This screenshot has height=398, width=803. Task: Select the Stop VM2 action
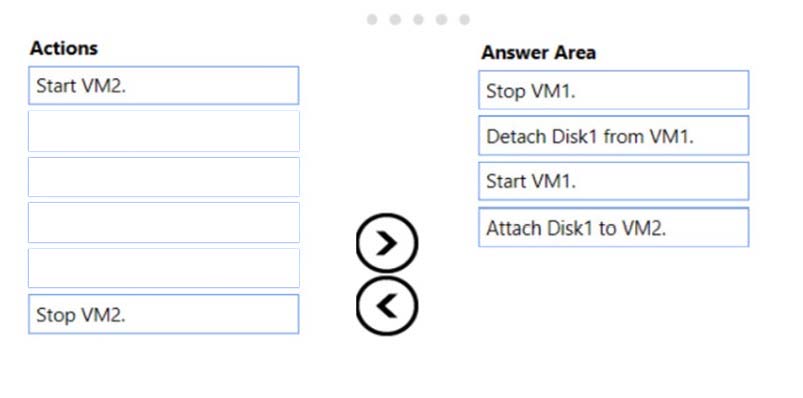point(164,314)
